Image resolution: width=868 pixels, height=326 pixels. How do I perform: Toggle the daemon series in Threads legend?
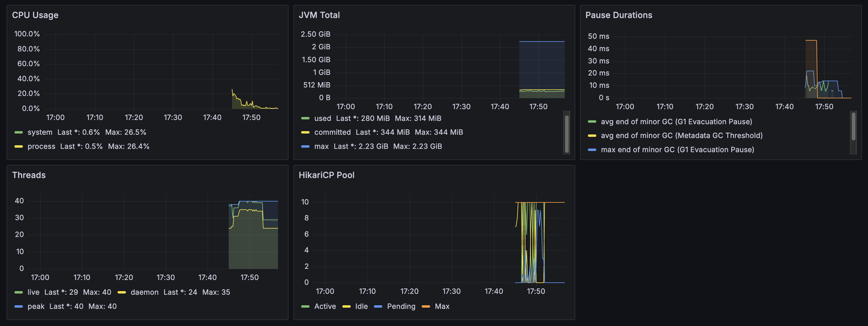[x=144, y=292]
